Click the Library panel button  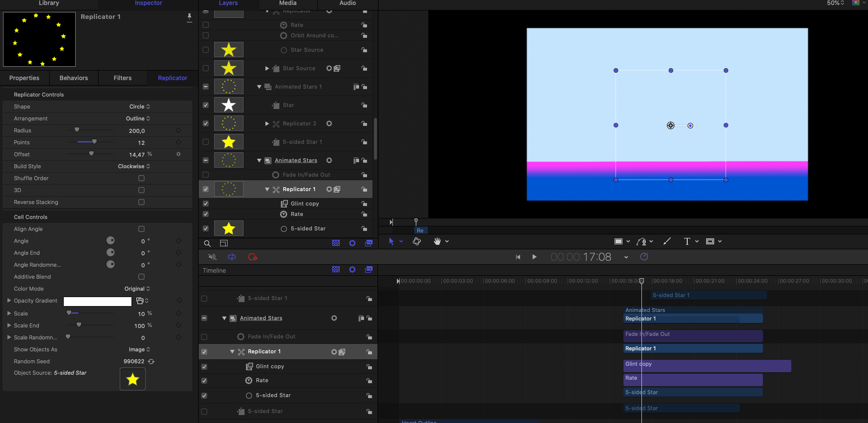click(49, 3)
